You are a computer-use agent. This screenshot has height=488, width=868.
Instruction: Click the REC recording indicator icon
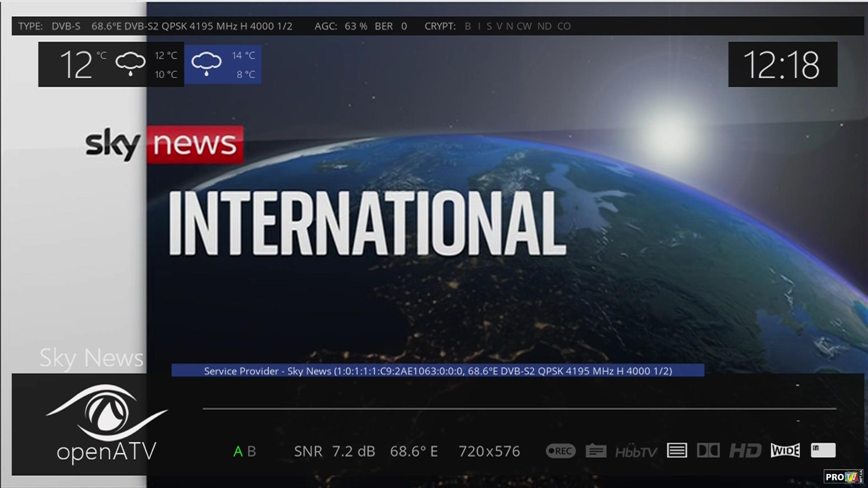[561, 451]
